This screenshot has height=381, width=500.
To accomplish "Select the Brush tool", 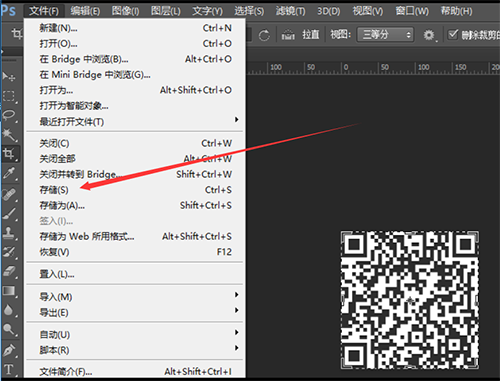I will 9,213.
